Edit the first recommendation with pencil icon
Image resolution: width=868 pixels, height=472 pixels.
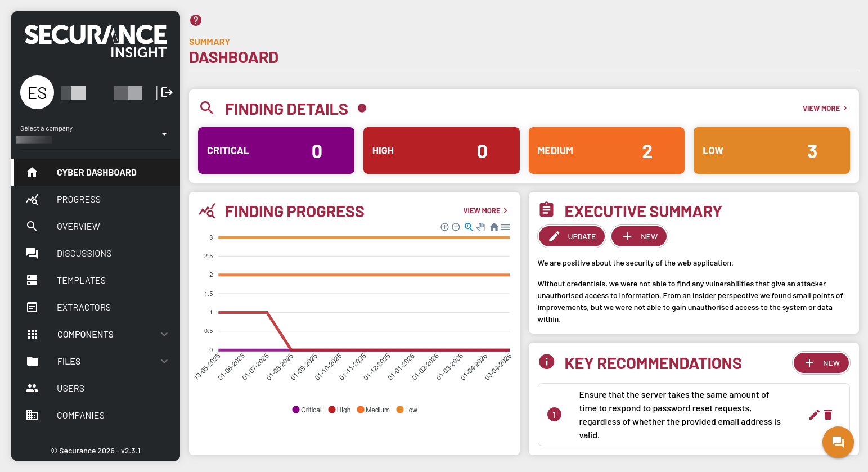point(814,415)
